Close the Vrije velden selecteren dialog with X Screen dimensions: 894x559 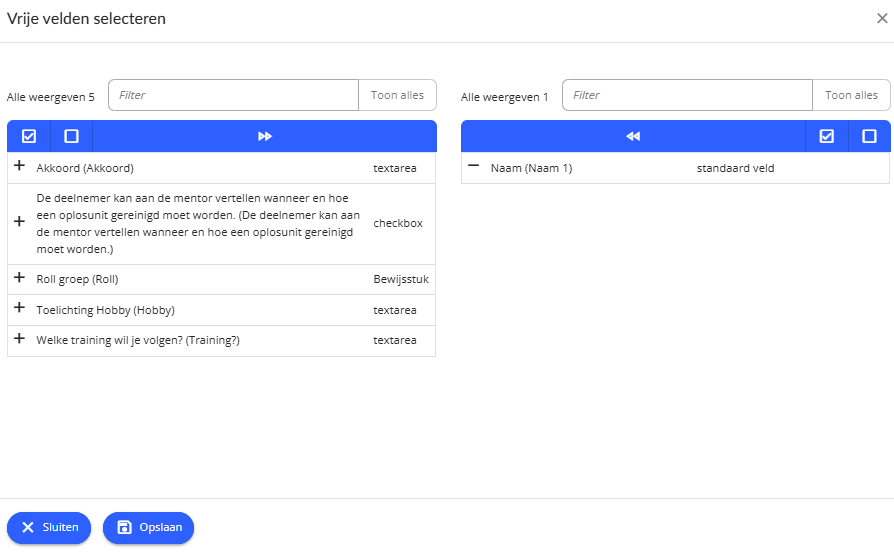pos(882,19)
